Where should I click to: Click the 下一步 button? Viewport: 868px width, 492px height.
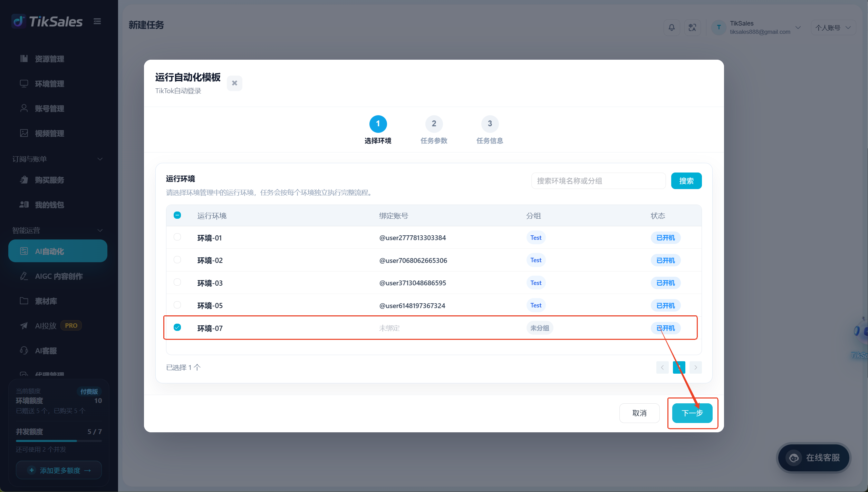[x=692, y=413]
